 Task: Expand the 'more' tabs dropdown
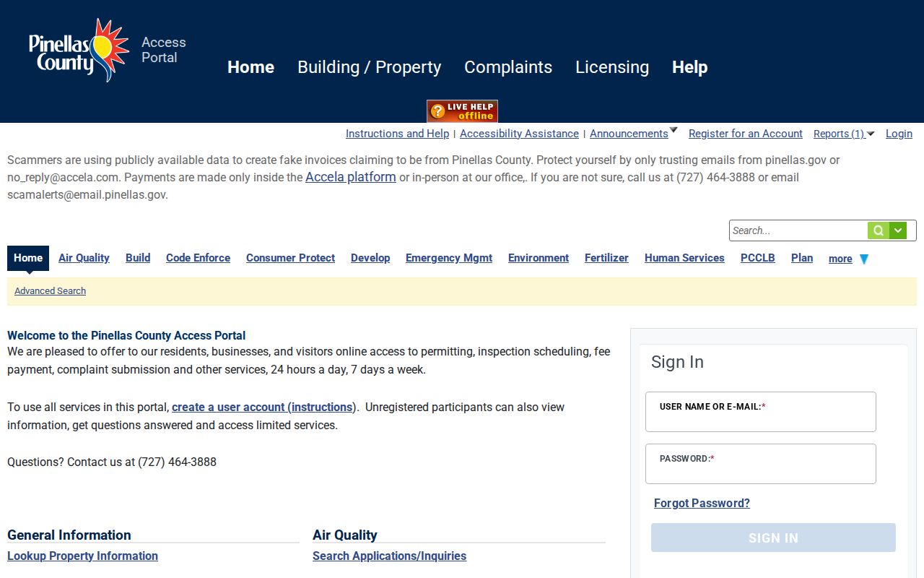[849, 259]
